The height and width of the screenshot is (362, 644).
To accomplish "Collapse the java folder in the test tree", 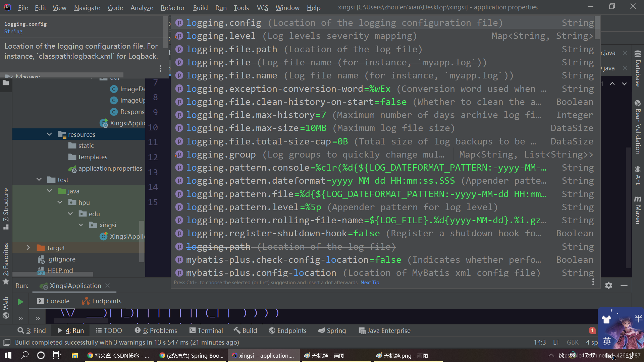I will tap(50, 191).
